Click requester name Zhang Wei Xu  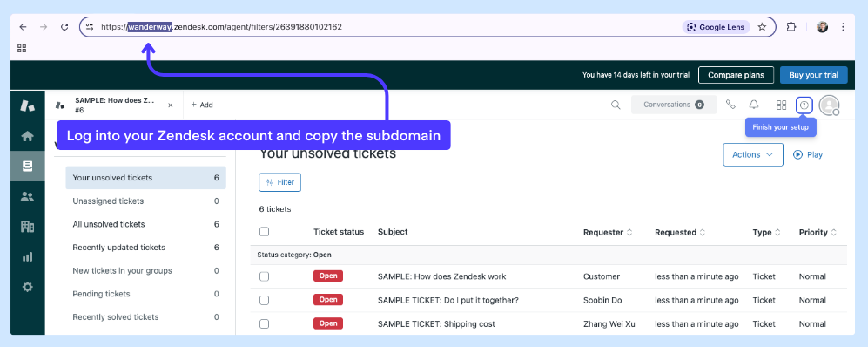(609, 323)
